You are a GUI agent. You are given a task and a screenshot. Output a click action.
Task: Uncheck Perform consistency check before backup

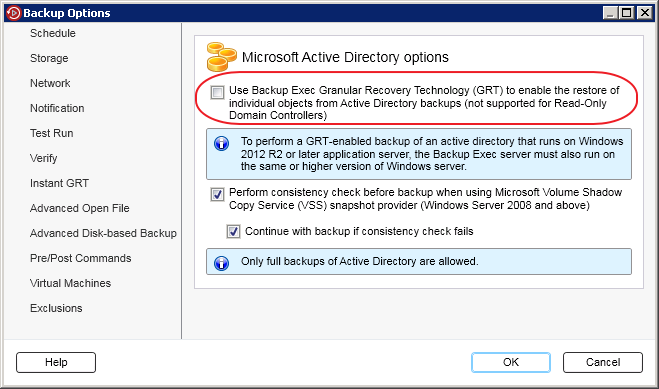(x=217, y=194)
